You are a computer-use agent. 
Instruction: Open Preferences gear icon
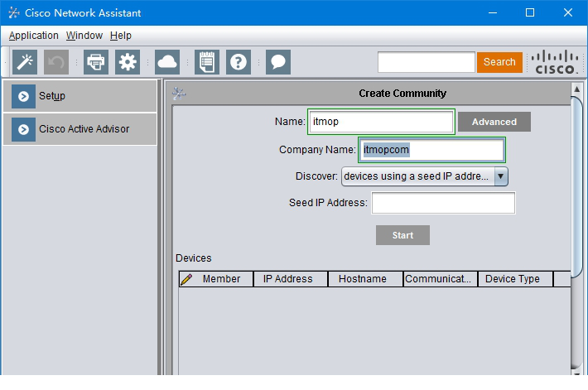click(x=128, y=62)
